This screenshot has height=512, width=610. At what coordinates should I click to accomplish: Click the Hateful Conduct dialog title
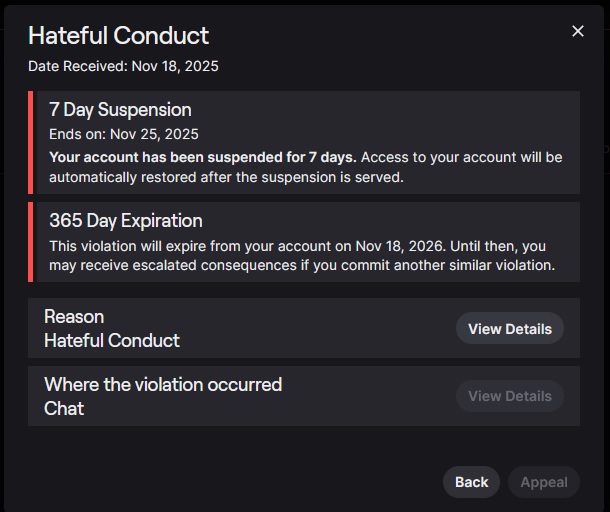118,35
